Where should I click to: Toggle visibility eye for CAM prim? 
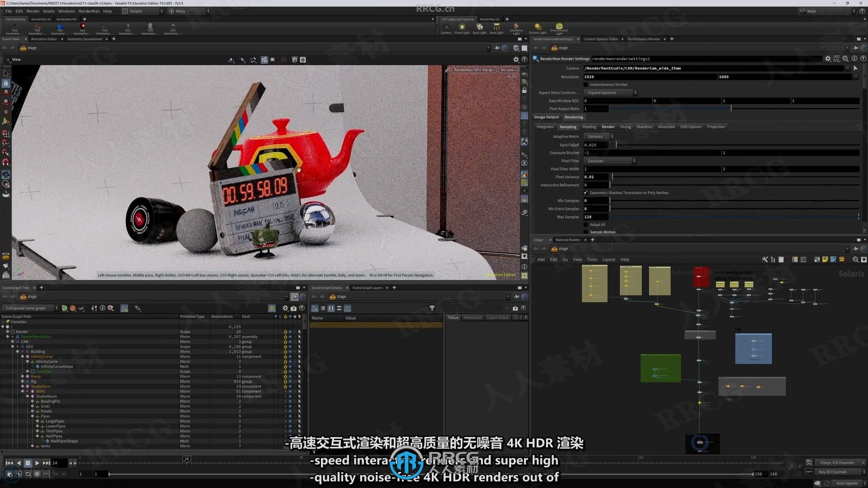[290, 342]
